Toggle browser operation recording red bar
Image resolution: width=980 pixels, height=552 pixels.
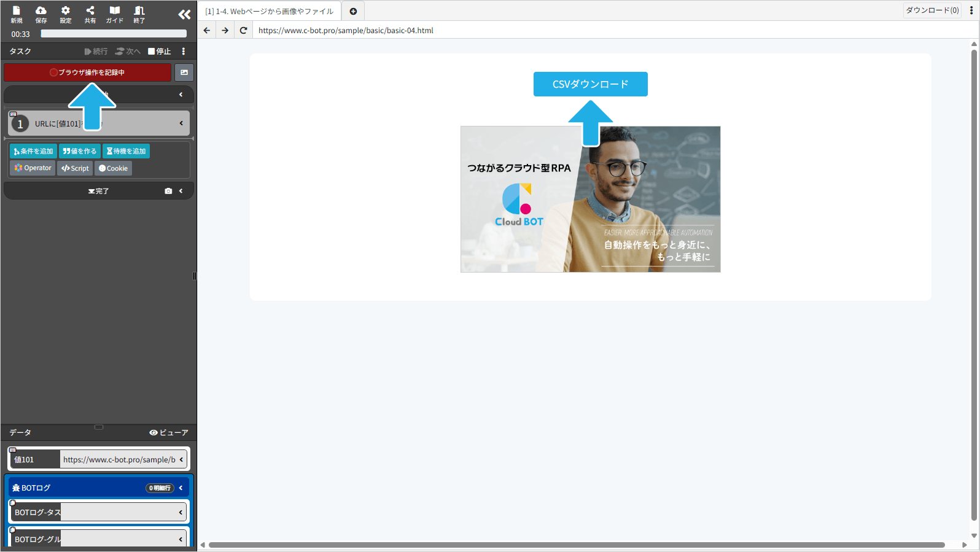coord(87,72)
